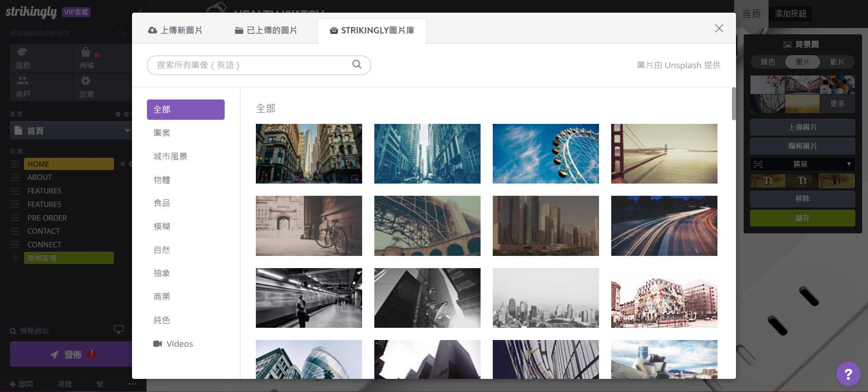Switch background type to 圖片
Image resolution: width=868 pixels, height=392 pixels.
802,62
